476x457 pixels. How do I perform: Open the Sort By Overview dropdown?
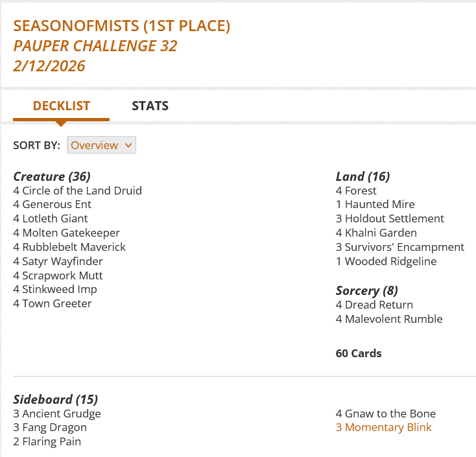pos(101,145)
